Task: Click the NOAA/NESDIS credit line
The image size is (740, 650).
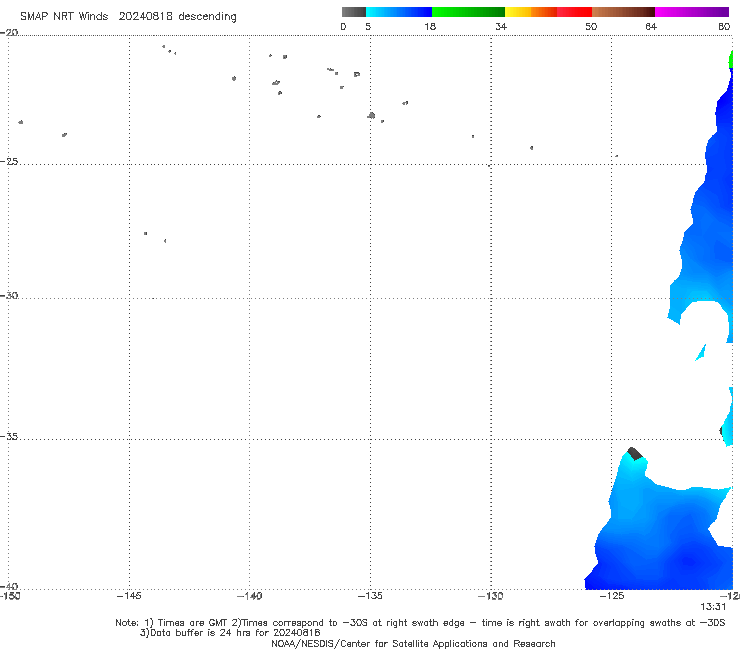Action: [x=413, y=644]
